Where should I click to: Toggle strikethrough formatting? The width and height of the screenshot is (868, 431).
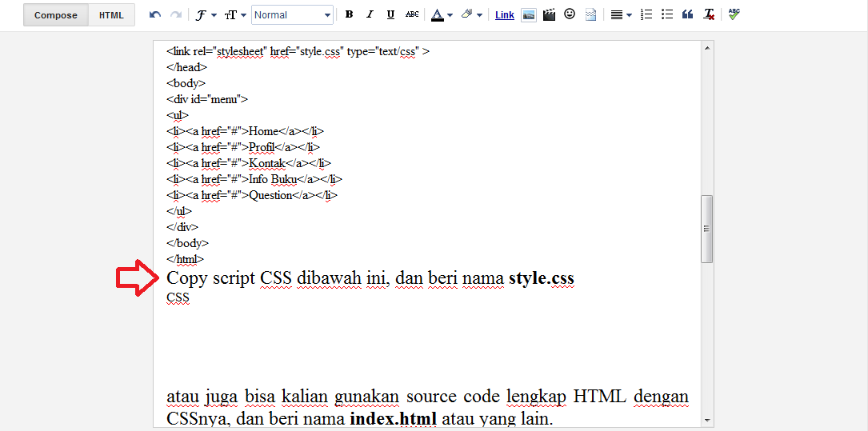[x=412, y=15]
